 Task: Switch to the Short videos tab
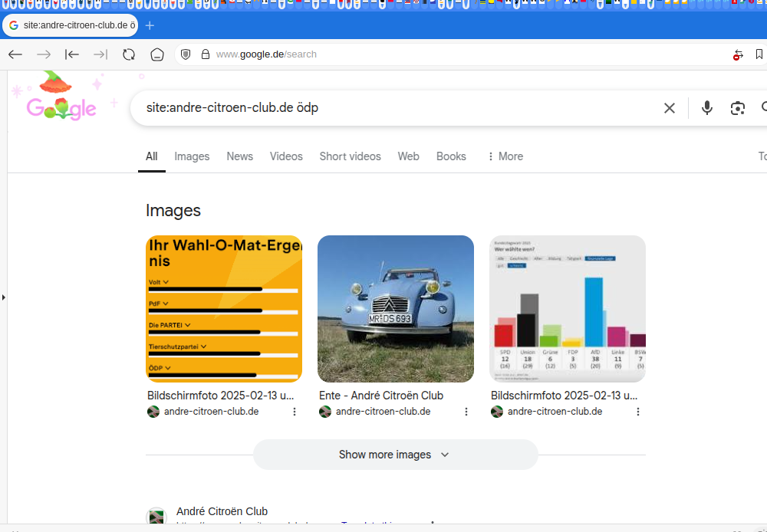[x=351, y=156]
